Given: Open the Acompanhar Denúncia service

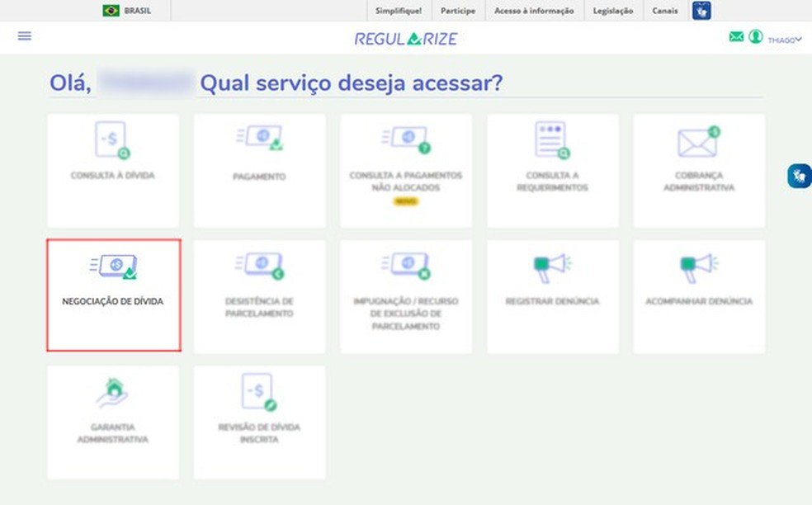Looking at the screenshot, I should click(698, 295).
